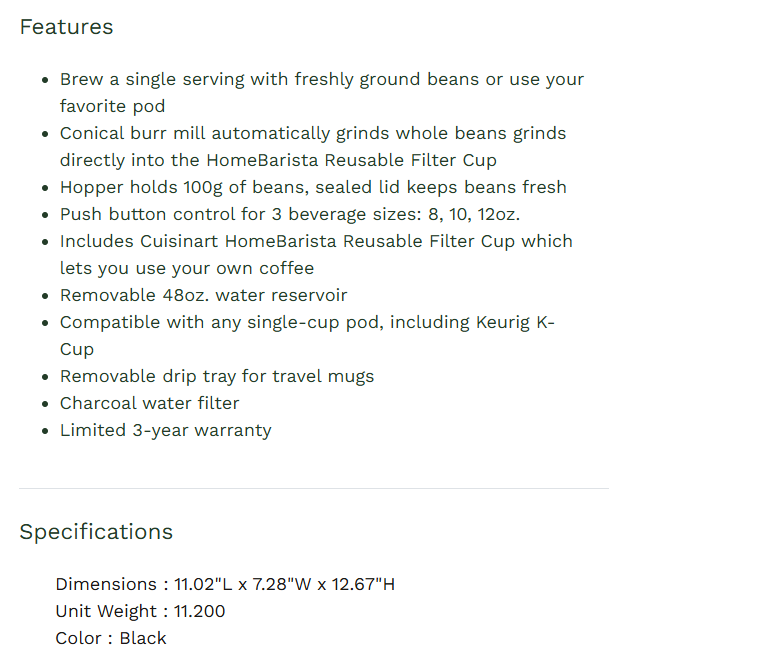This screenshot has height=664, width=757.
Task: Click 'Includes Cuisinart HomeBarista' bullet text
Action: click(316, 242)
